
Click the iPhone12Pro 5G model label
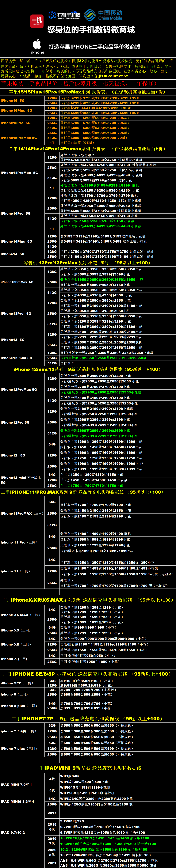(15, 422)
